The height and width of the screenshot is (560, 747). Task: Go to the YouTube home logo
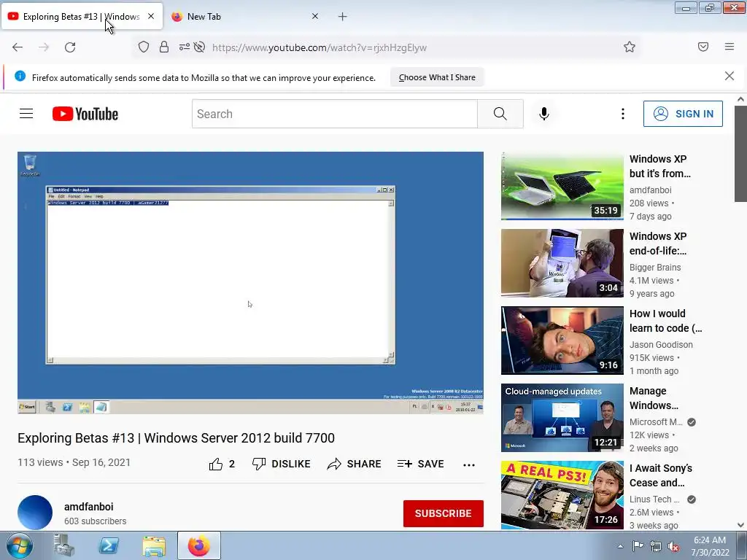point(85,114)
